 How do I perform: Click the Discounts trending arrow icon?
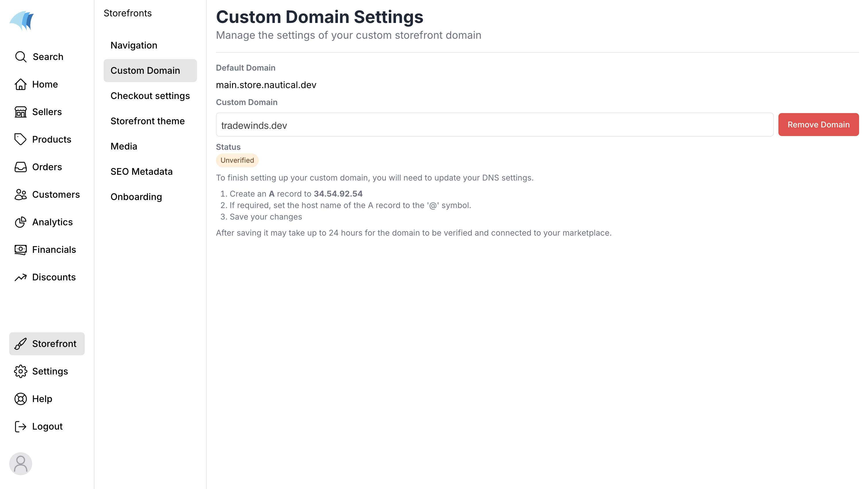pos(21,277)
